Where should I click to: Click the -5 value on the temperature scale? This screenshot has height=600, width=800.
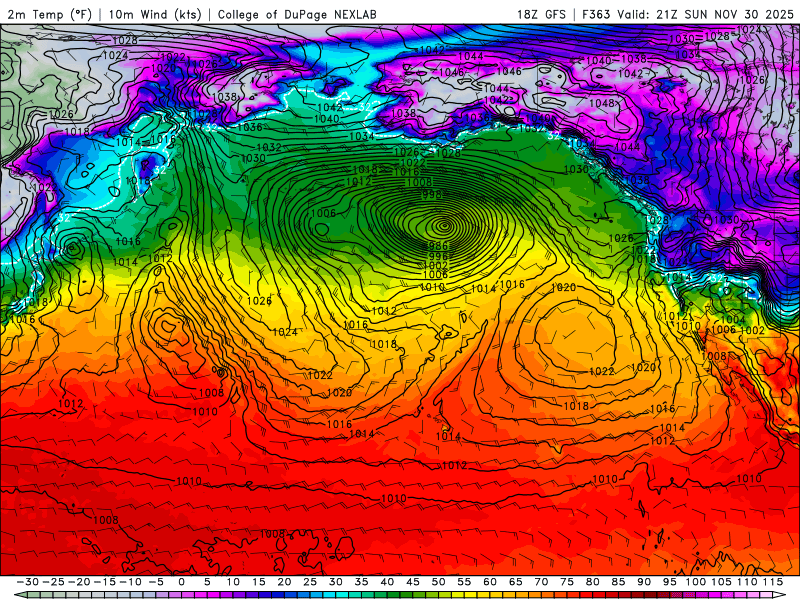[156, 582]
